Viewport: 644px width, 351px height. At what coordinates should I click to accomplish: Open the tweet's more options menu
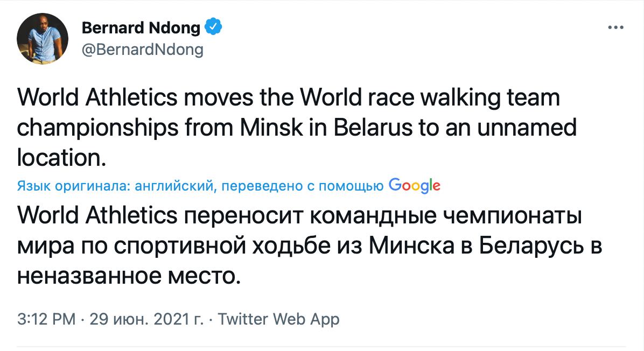point(615,27)
